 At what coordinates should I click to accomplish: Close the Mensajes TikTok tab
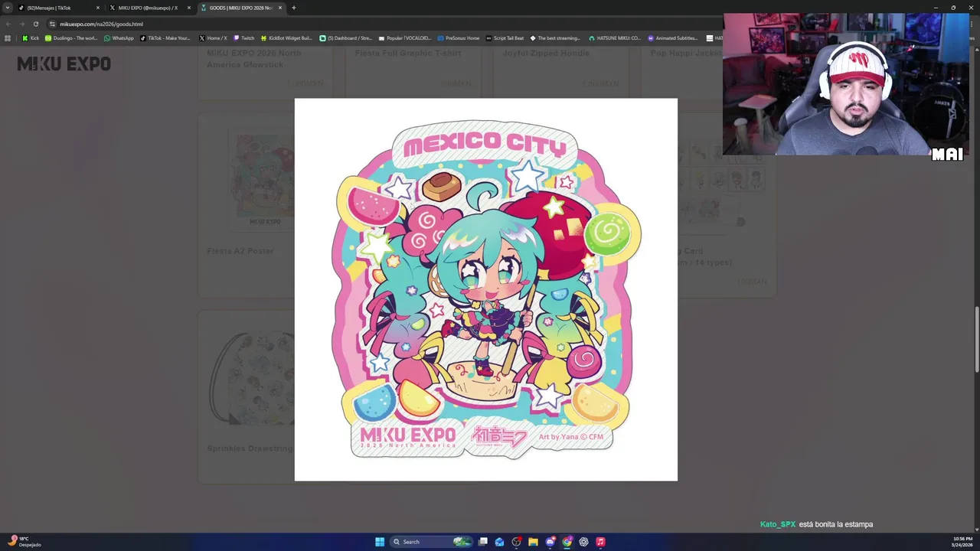pyautogui.click(x=97, y=8)
